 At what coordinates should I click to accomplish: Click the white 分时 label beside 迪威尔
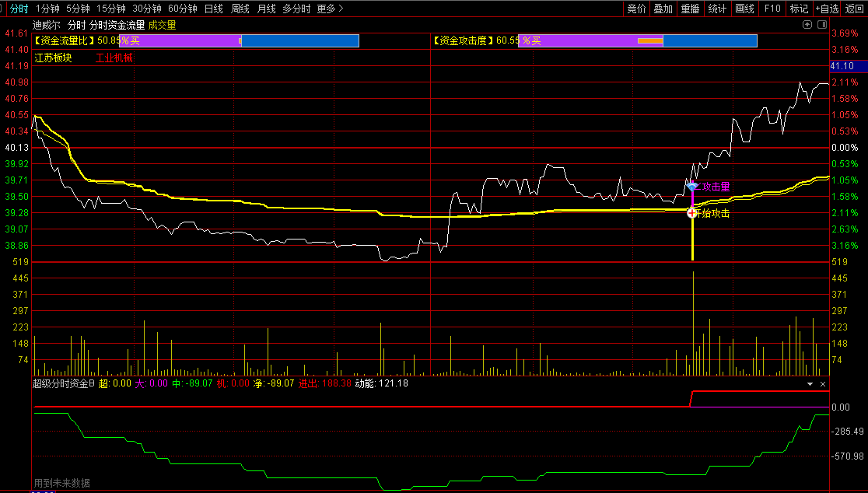[77, 25]
